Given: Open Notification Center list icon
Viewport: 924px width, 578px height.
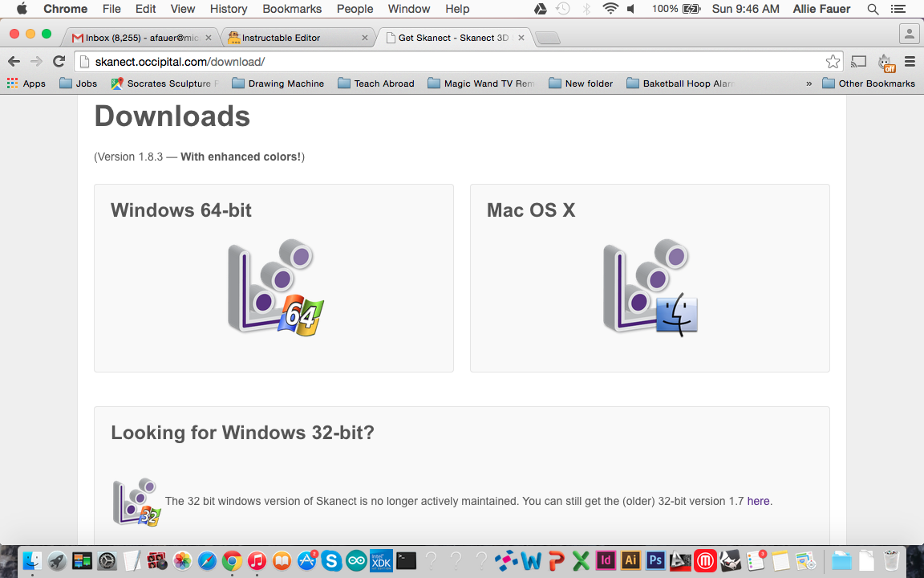Looking at the screenshot, I should pyautogui.click(x=898, y=9).
